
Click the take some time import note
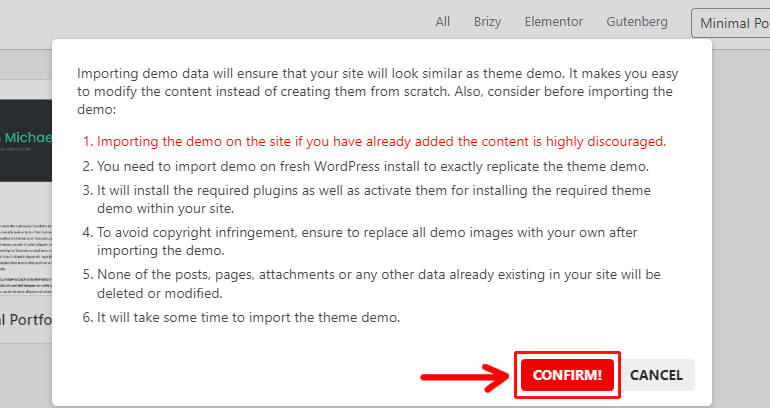[241, 317]
